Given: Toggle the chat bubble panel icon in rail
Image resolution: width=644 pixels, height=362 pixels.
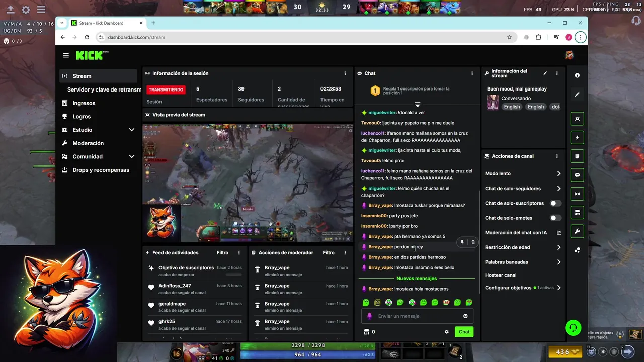Looking at the screenshot, I should pyautogui.click(x=577, y=175).
